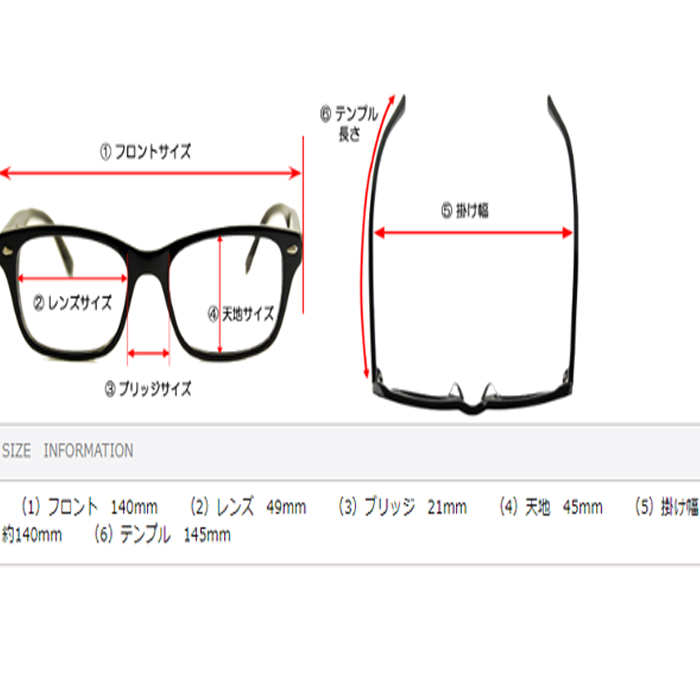
Task: Click the red vertical lens-height arrow
Action: 220,295
